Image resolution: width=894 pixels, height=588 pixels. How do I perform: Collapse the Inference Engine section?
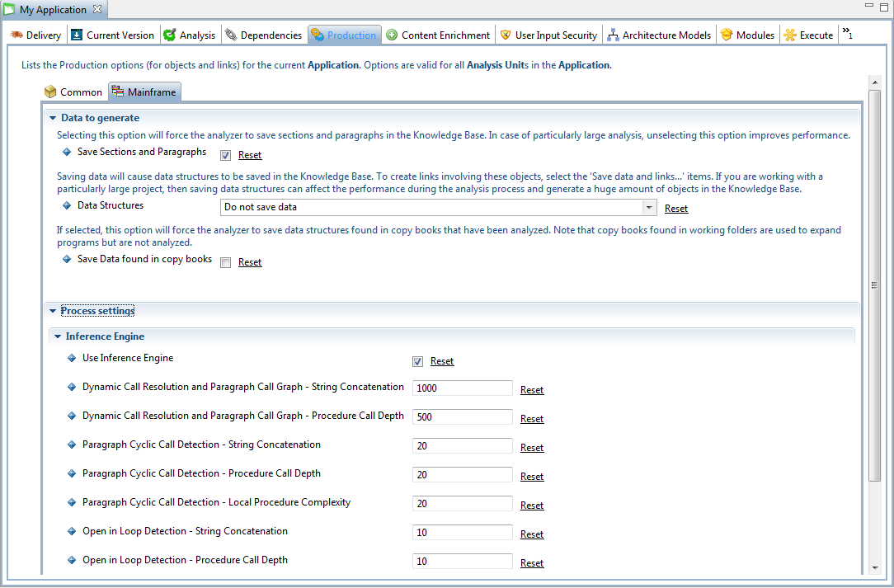(x=58, y=336)
